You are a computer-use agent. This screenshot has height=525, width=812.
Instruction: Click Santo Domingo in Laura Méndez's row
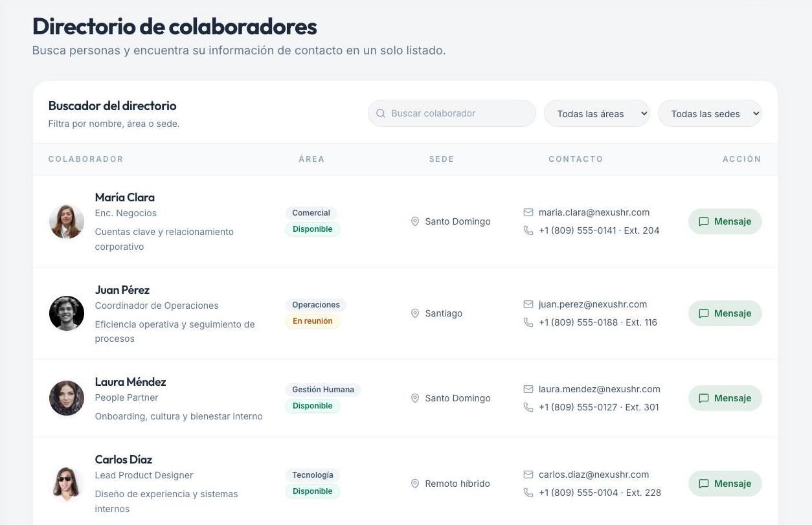[x=458, y=398]
